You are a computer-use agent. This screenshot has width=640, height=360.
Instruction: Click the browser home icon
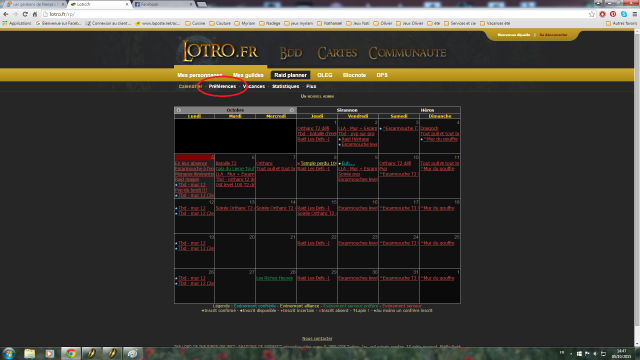pos(35,14)
